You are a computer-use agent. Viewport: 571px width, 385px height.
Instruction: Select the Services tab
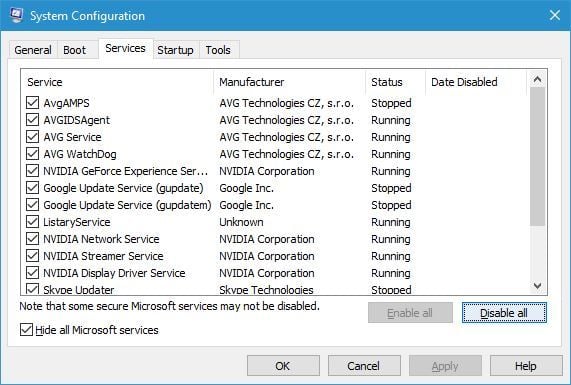[x=125, y=48]
